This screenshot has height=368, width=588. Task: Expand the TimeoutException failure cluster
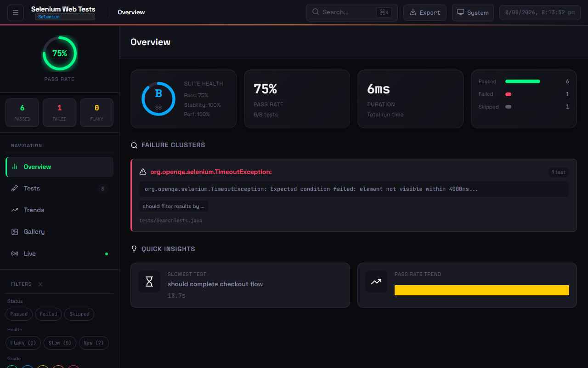(x=354, y=195)
